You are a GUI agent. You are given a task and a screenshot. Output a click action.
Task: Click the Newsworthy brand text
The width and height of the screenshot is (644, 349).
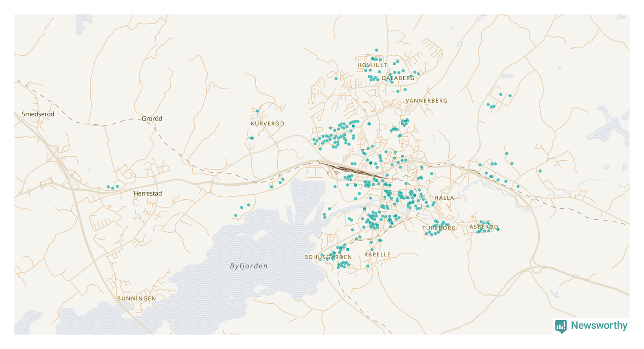point(599,325)
